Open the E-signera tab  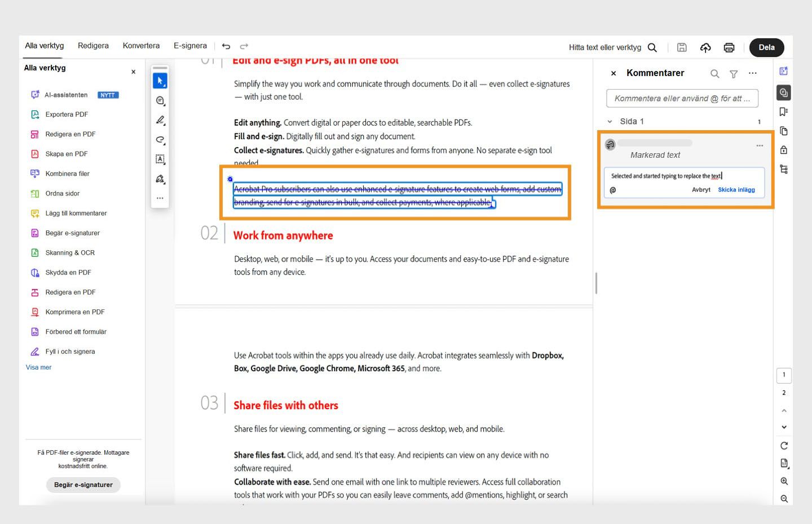tap(190, 46)
